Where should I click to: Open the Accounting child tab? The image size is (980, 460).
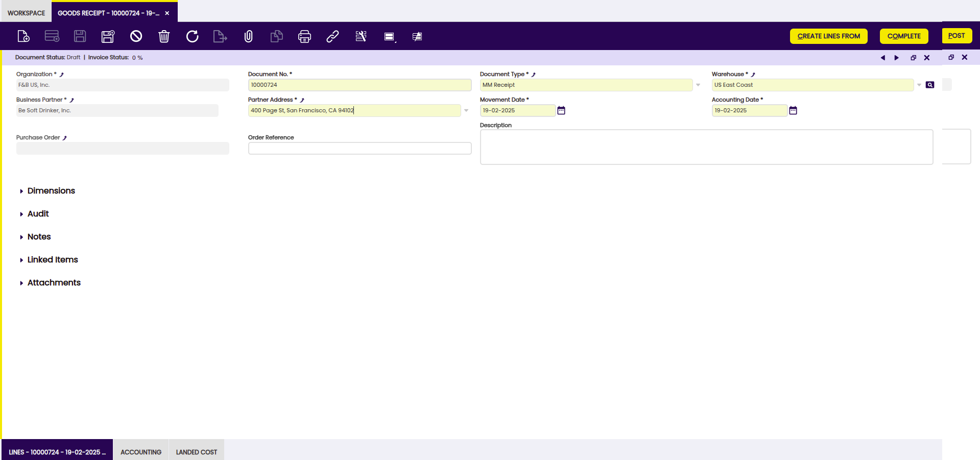pos(141,452)
